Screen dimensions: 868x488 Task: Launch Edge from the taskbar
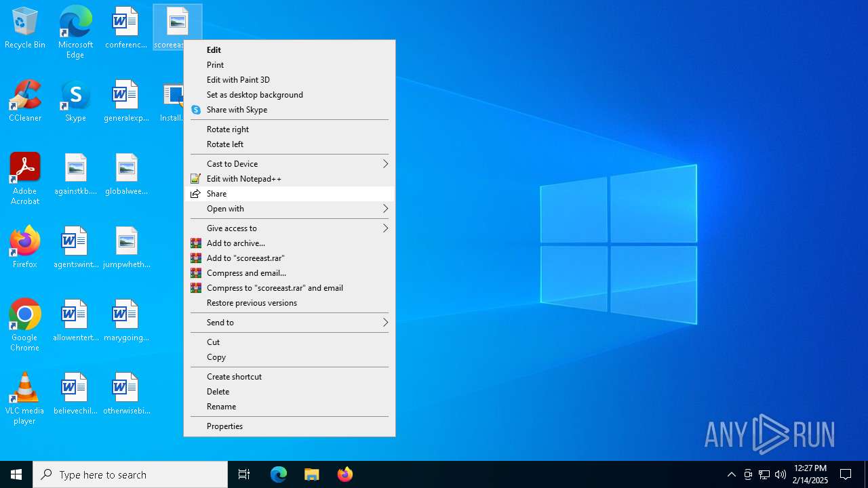click(x=279, y=474)
